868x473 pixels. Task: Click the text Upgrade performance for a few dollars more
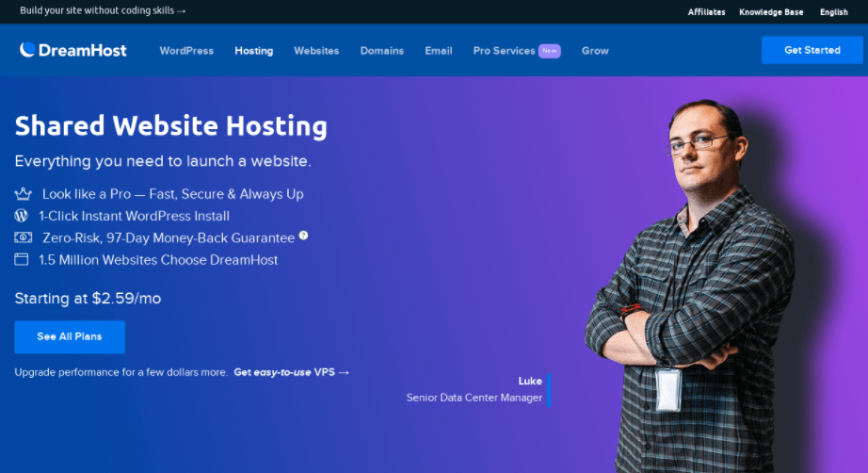point(121,372)
